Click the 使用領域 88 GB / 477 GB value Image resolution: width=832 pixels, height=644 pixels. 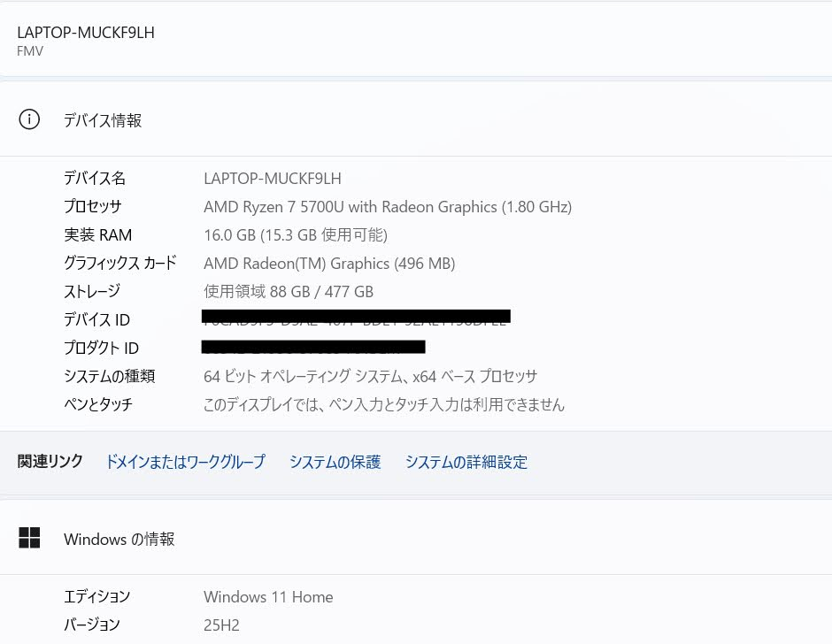[x=289, y=291]
